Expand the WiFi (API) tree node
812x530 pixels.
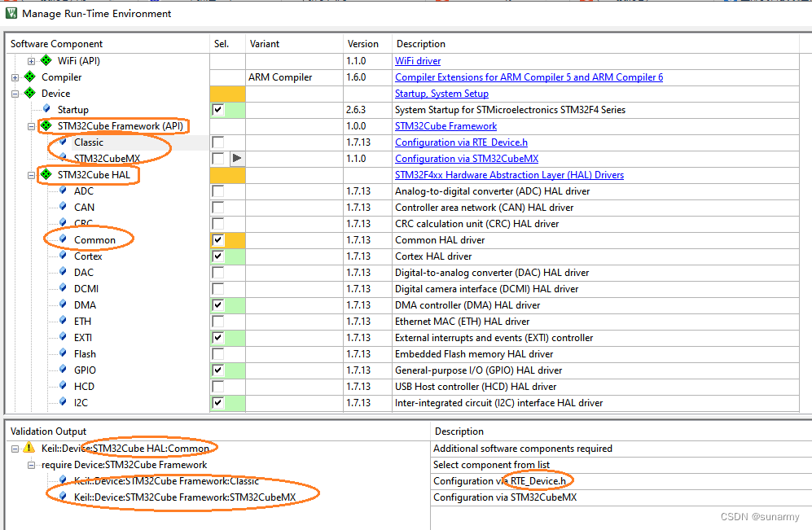pyautogui.click(x=31, y=61)
